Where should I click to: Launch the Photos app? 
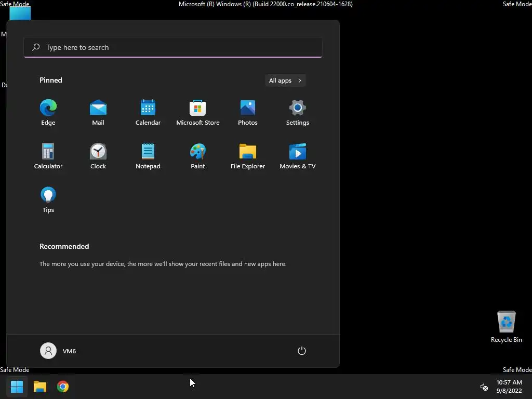(x=248, y=113)
